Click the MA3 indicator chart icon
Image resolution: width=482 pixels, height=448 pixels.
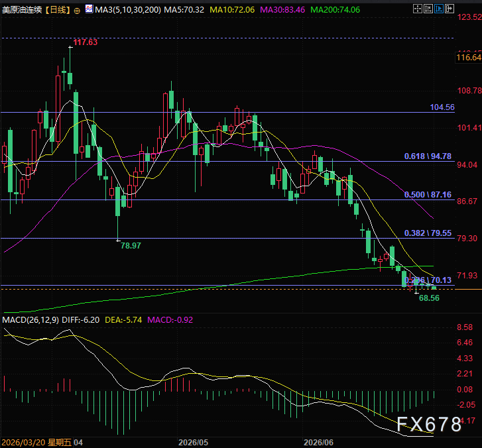89,9
